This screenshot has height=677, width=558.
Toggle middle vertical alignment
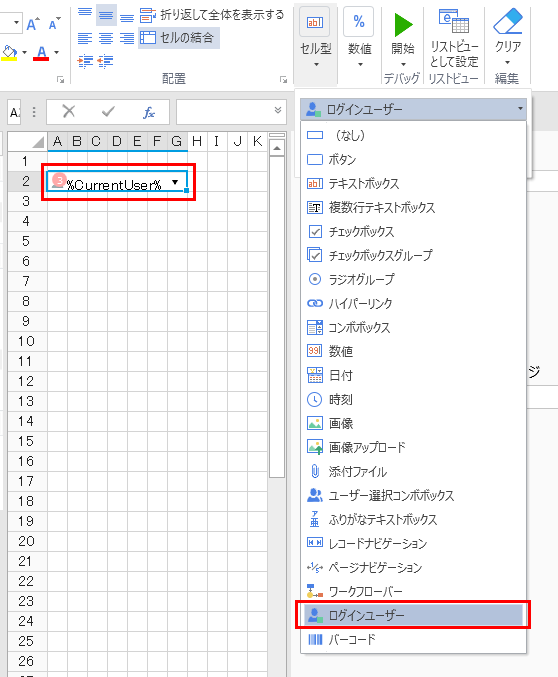106,16
